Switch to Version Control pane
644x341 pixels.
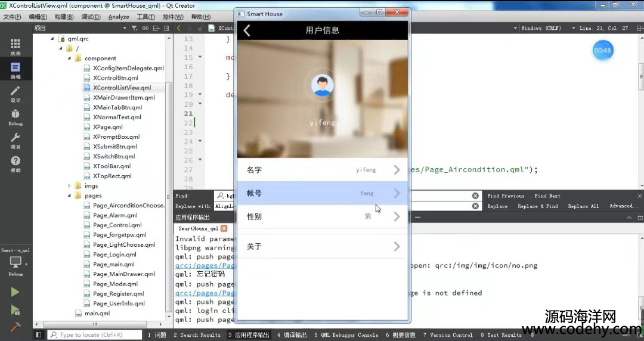click(x=448, y=335)
